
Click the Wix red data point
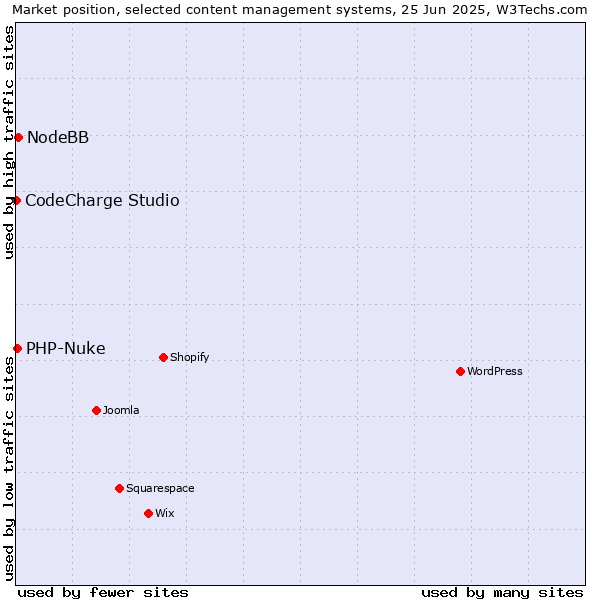148,514
